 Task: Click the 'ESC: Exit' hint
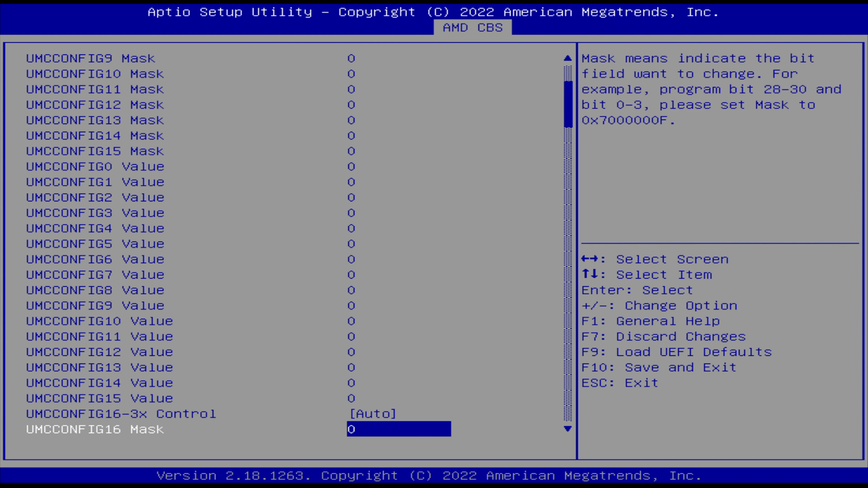tap(620, 383)
